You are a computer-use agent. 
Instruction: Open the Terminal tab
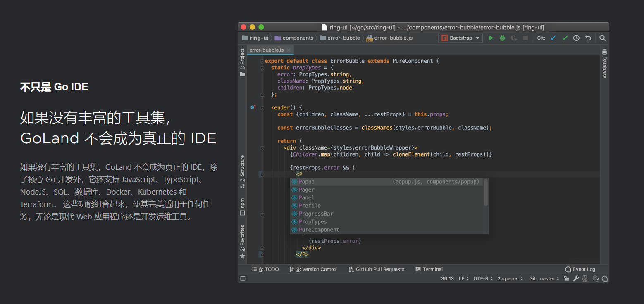tap(429, 269)
